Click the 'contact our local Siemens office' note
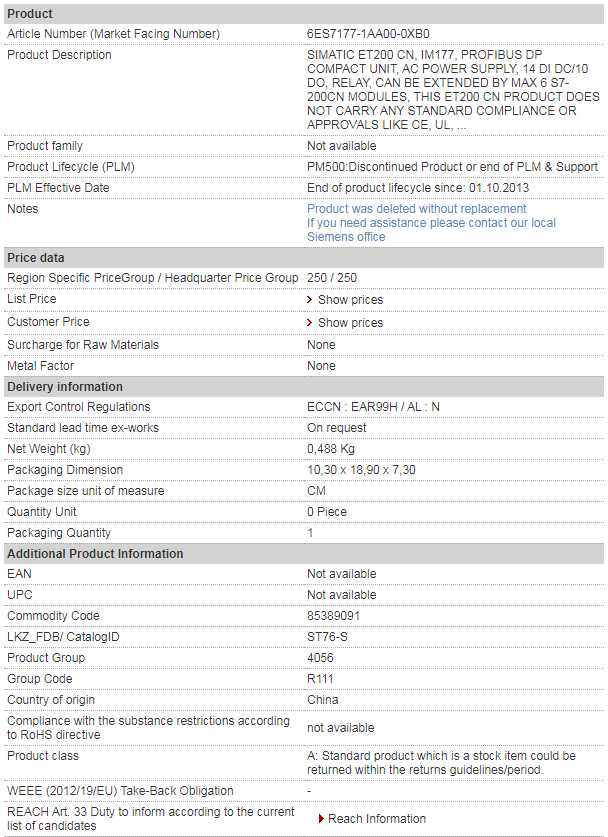This screenshot has width=608, height=837. pyautogui.click(x=431, y=230)
